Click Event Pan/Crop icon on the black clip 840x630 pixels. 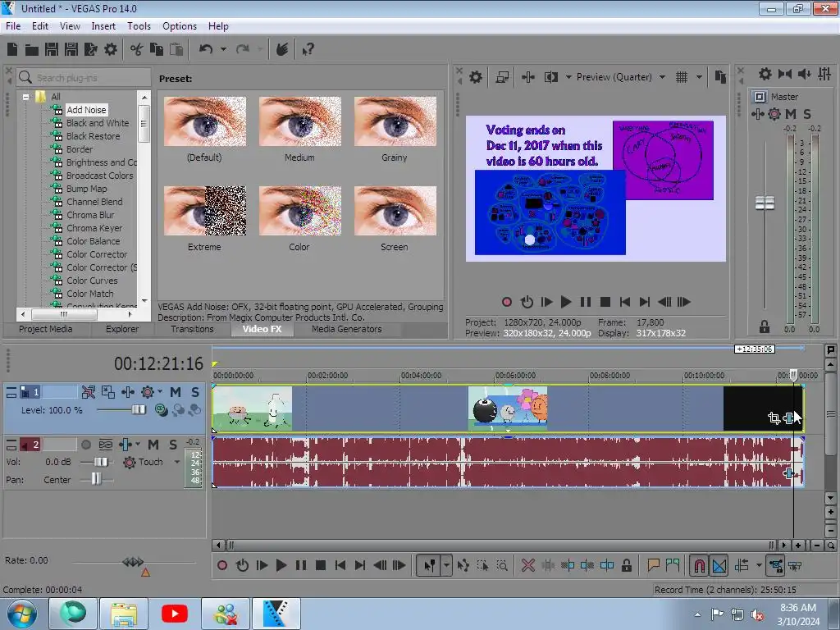(x=774, y=418)
